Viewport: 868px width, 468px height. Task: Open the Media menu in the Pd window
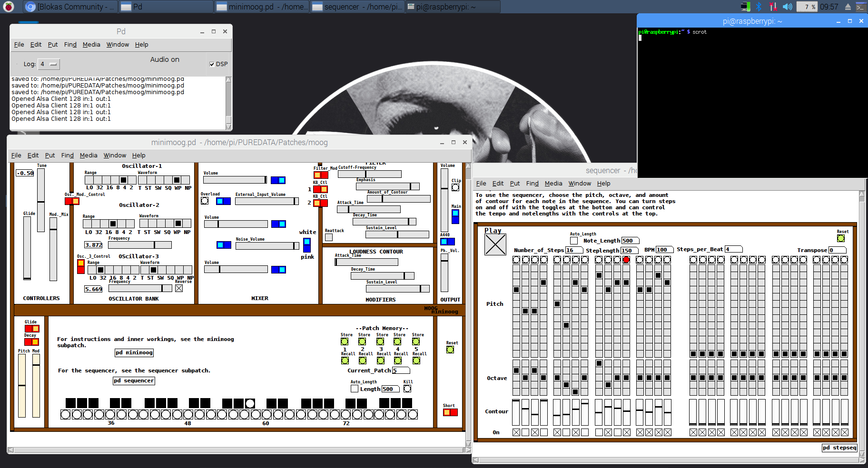pyautogui.click(x=91, y=44)
